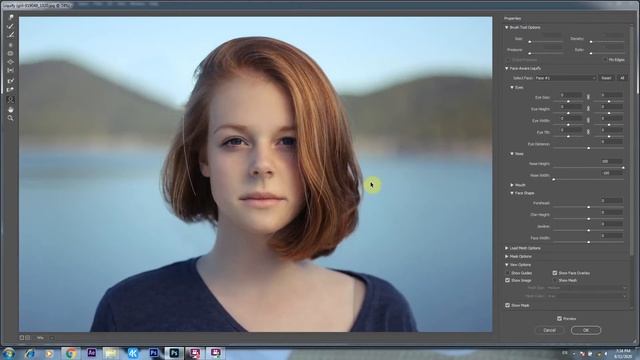Toggle the Eye Tilt link icon

click(588, 132)
